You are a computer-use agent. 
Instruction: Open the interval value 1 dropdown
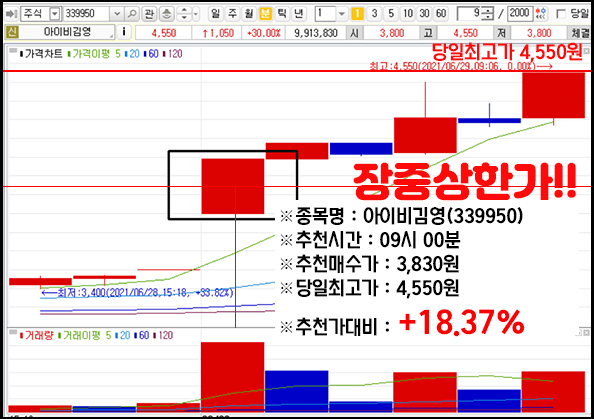pos(341,14)
